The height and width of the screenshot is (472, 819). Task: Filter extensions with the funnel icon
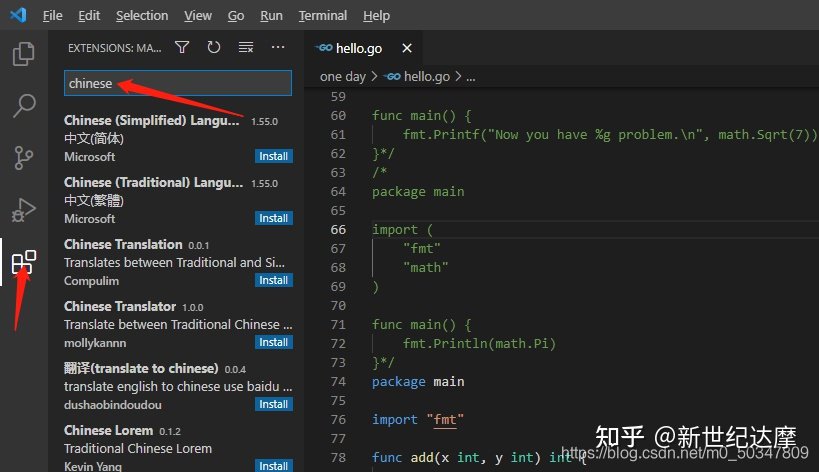[182, 48]
